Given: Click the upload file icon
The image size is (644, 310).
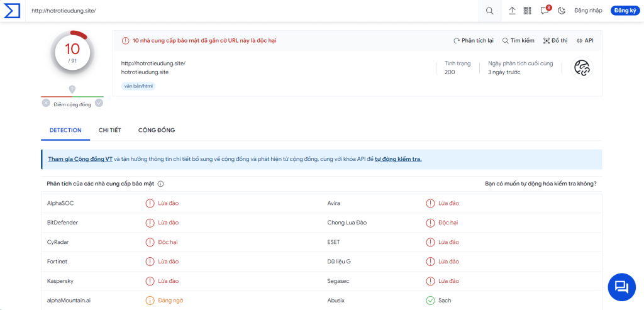Looking at the screenshot, I should (512, 11).
